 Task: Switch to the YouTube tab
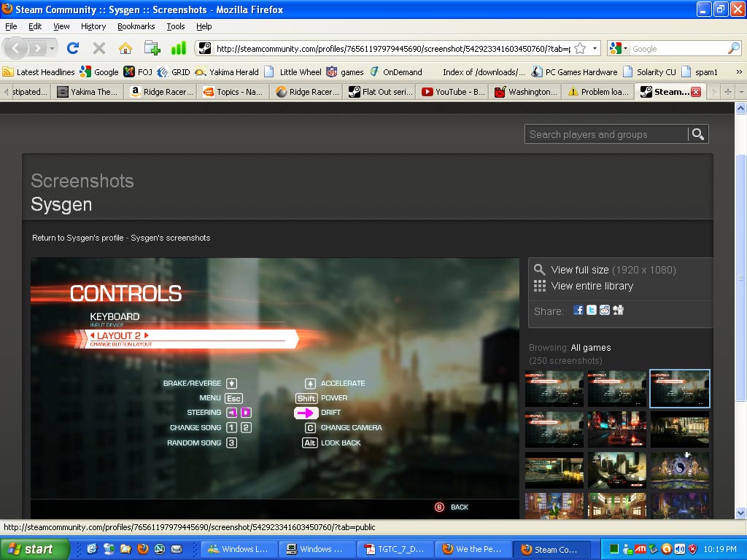(x=452, y=92)
